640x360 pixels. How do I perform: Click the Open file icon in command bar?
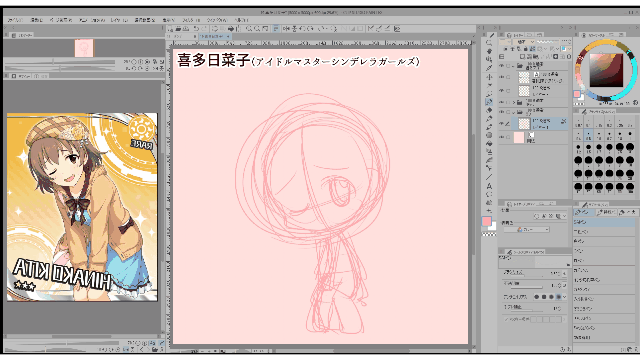(x=178, y=29)
